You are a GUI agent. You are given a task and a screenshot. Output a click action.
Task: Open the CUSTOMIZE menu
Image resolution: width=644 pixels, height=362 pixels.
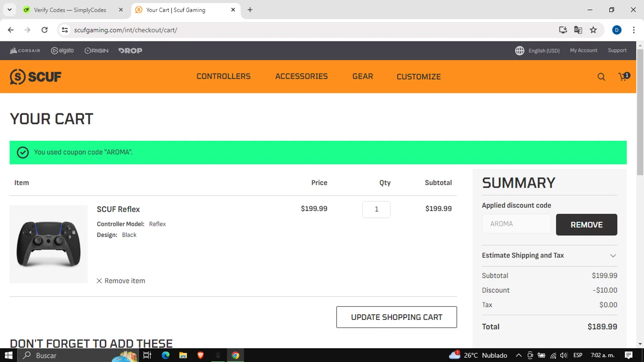coord(419,77)
